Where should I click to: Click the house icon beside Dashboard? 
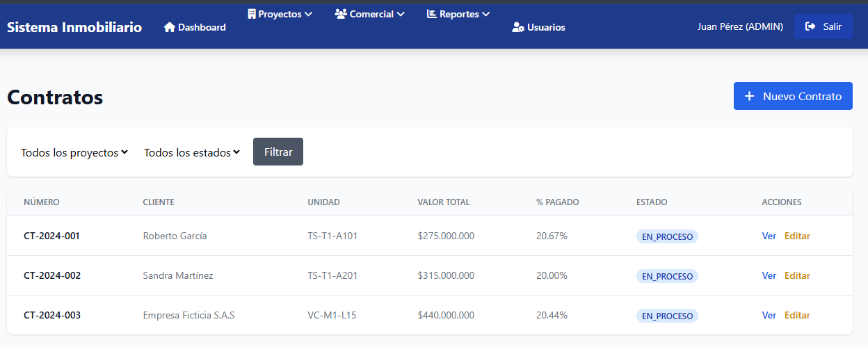169,27
